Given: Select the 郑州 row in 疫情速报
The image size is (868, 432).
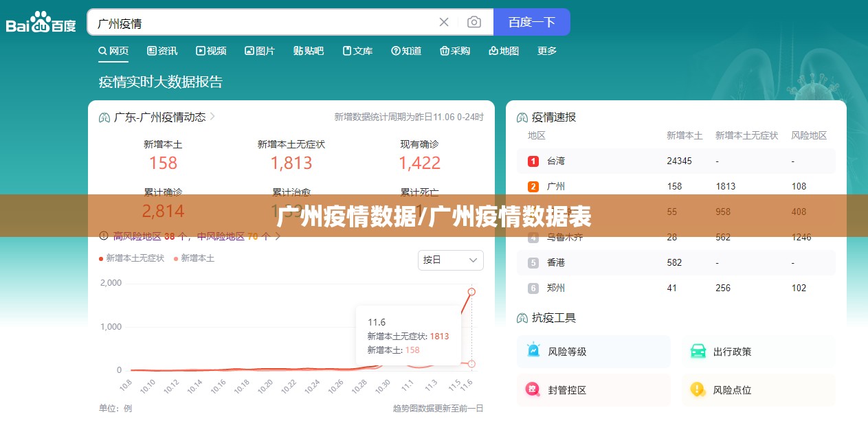Looking at the screenshot, I should 676,288.
